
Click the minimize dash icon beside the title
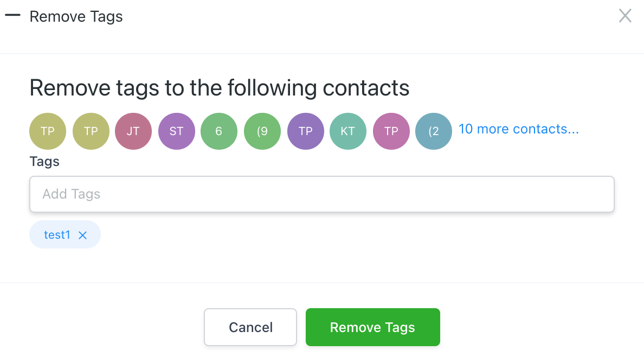[12, 16]
